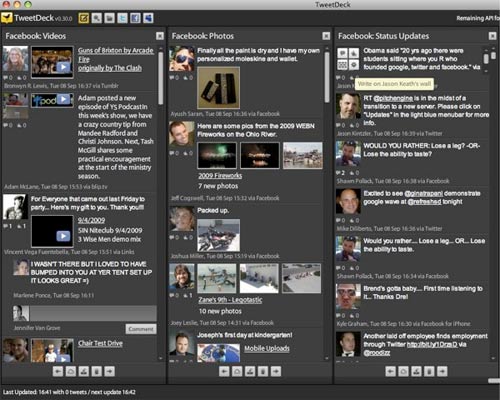
Task: Open the Mobile Uploads link
Action: coord(267,348)
